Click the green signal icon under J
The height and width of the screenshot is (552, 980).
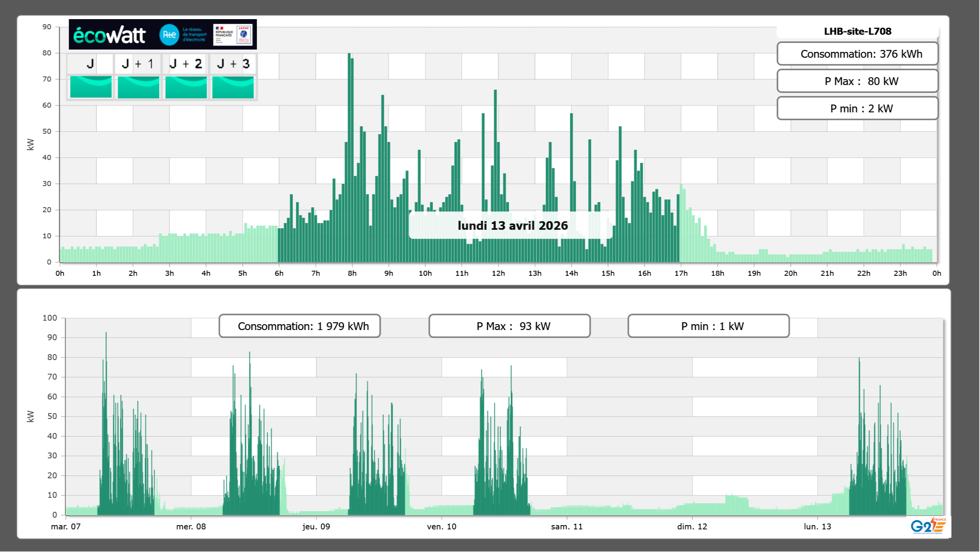coord(91,87)
